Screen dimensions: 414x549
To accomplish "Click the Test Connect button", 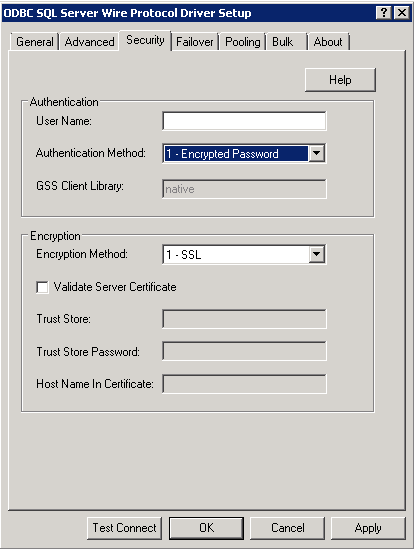I will point(124,528).
